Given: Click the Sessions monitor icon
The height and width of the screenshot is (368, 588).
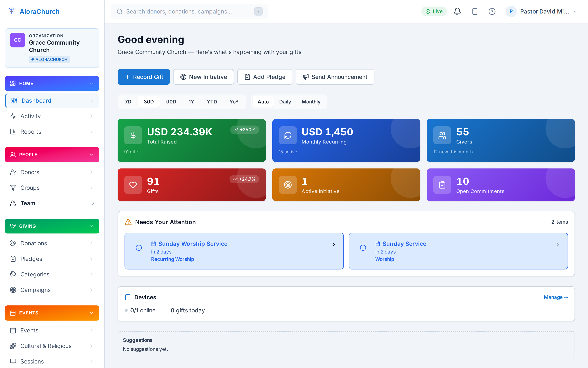Looking at the screenshot, I should coord(13,361).
